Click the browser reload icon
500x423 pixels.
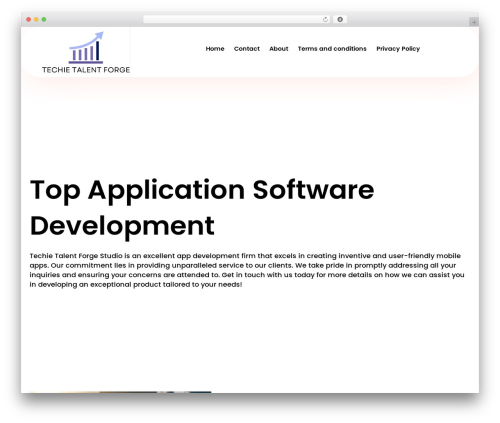[325, 20]
